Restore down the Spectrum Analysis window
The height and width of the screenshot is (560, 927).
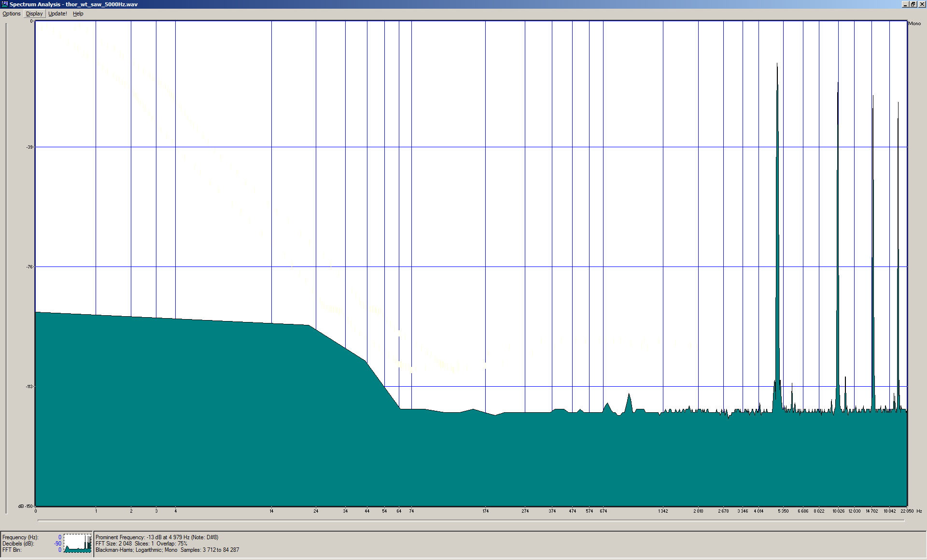[913, 4]
